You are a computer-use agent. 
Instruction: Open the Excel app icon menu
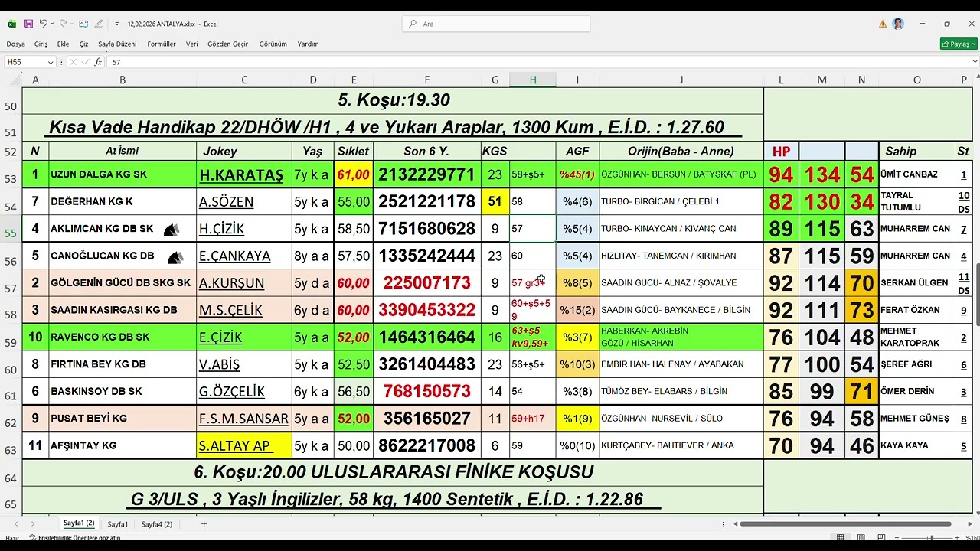click(12, 24)
